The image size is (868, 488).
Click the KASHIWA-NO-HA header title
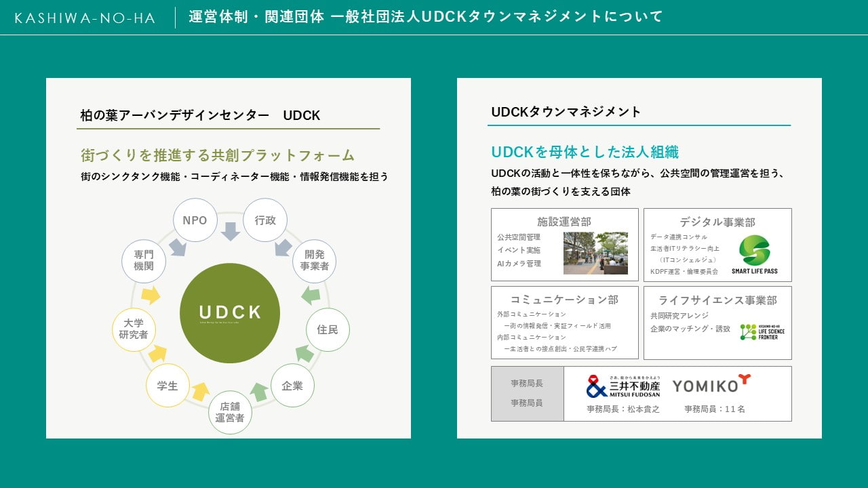[x=85, y=18]
